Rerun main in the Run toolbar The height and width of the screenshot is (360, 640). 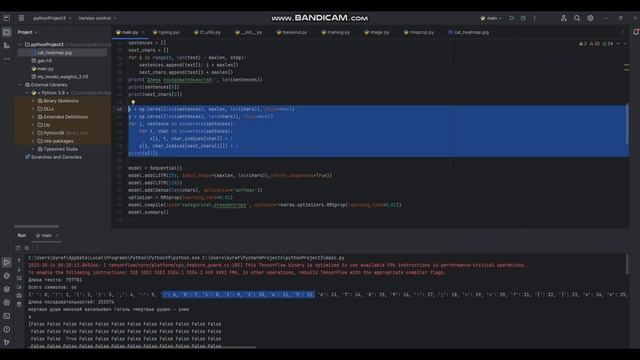[x=18, y=247]
